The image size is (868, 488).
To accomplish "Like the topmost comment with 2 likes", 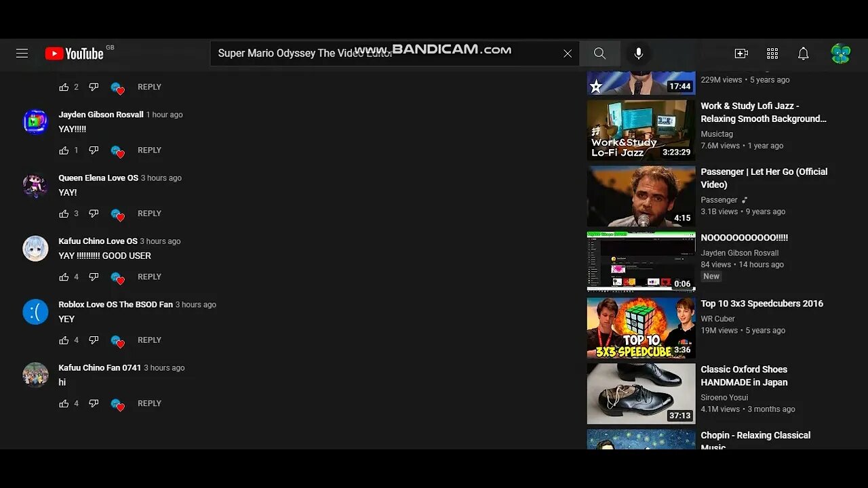I will tap(64, 87).
